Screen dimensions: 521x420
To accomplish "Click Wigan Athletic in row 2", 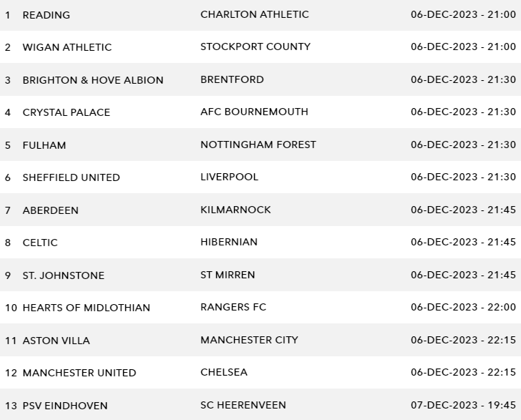I will coord(67,47).
